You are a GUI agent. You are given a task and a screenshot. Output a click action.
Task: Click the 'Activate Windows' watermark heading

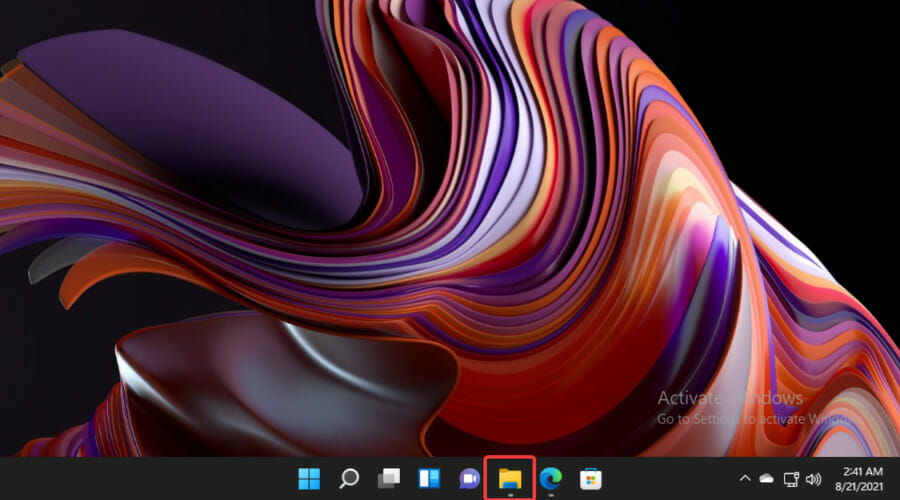[729, 398]
